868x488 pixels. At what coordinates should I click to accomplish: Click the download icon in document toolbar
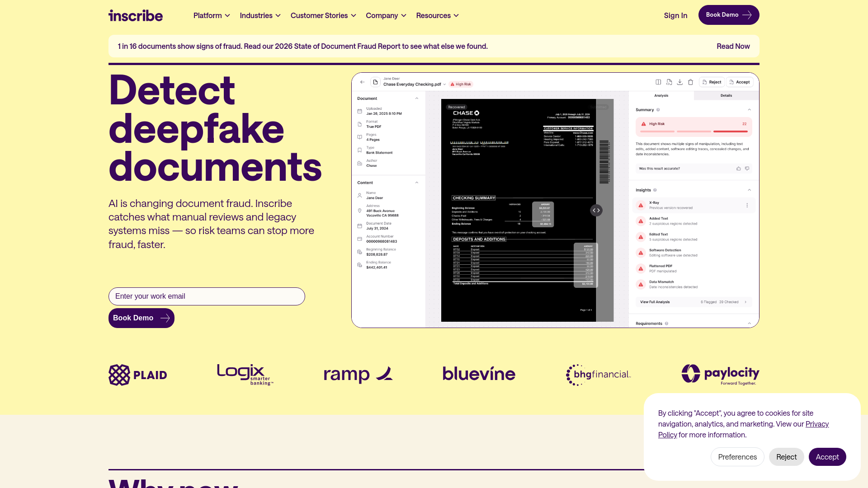click(679, 82)
